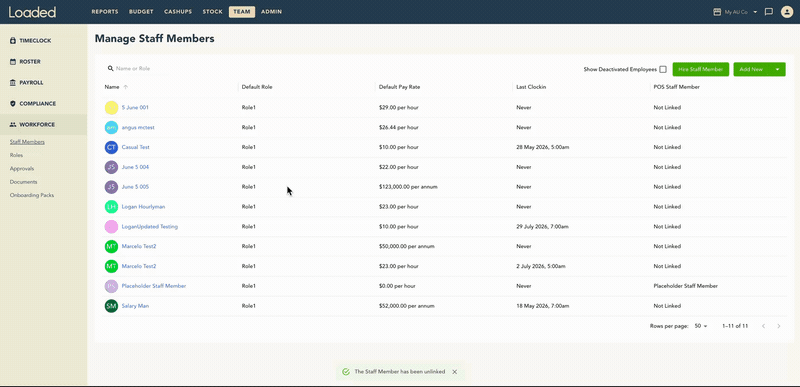Open the user profile avatar menu

tap(786, 12)
